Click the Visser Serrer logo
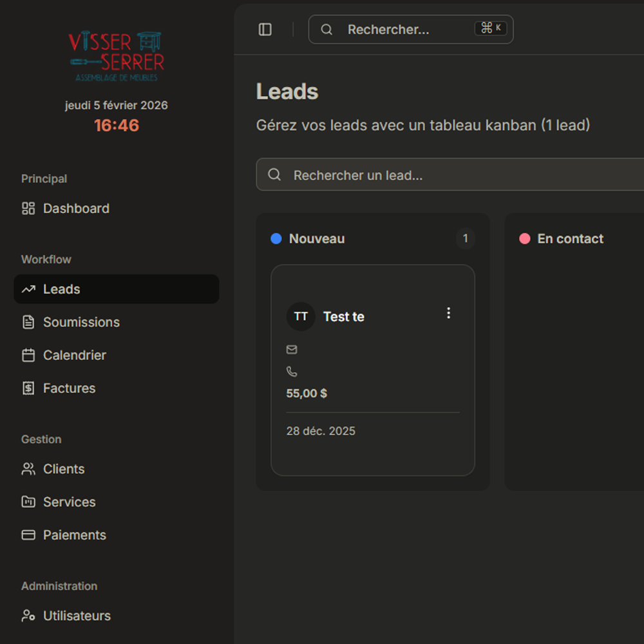Image resolution: width=644 pixels, height=644 pixels. tap(117, 57)
